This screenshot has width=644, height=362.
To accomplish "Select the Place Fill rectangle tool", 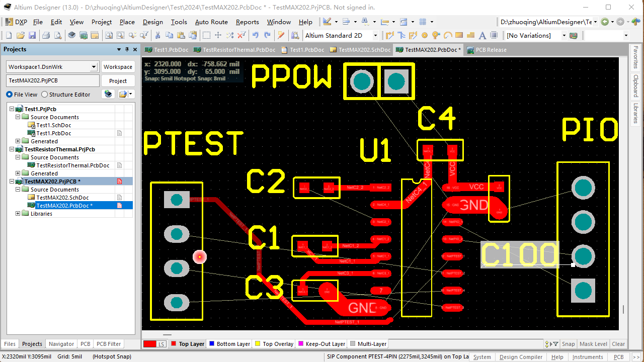I will pyautogui.click(x=459, y=35).
